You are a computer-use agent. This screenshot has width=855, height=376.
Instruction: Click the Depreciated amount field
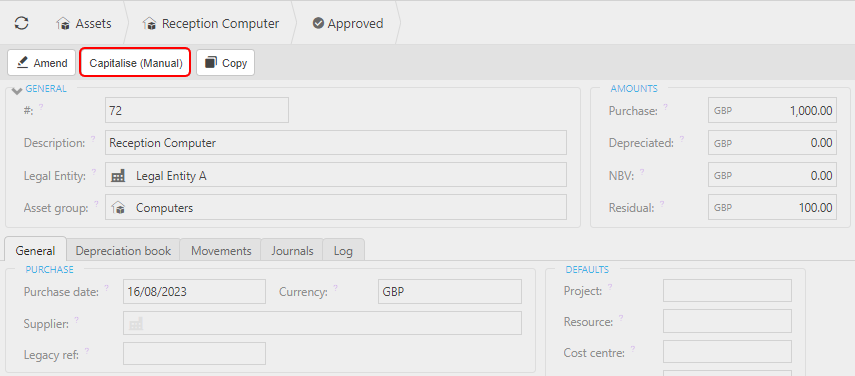pos(772,143)
